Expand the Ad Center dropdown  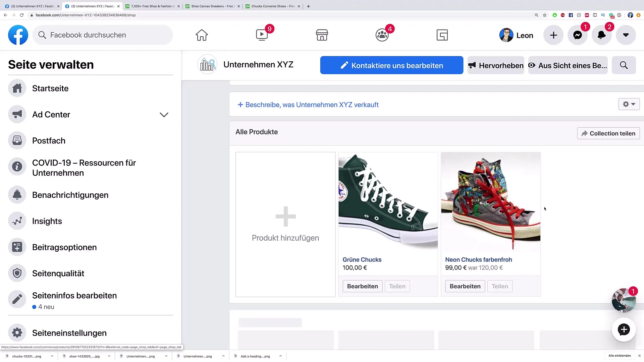tap(164, 115)
